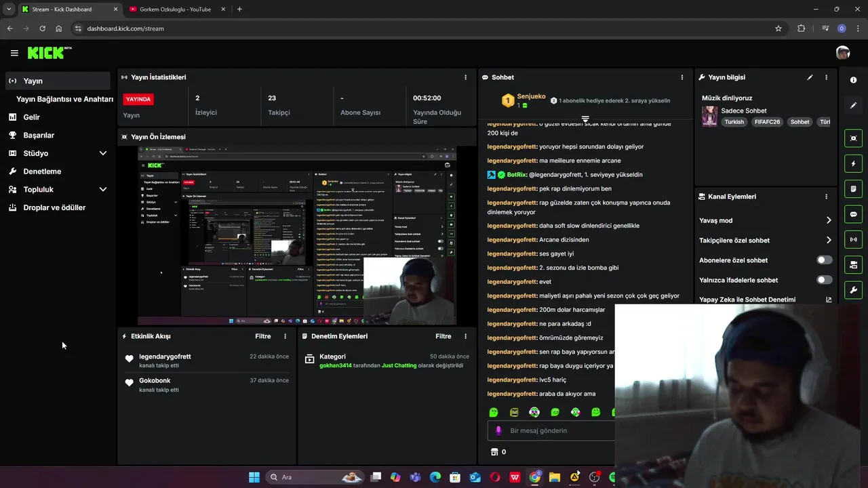
Task: Open Denetim Eylemleri three-dot options
Action: tap(465, 336)
